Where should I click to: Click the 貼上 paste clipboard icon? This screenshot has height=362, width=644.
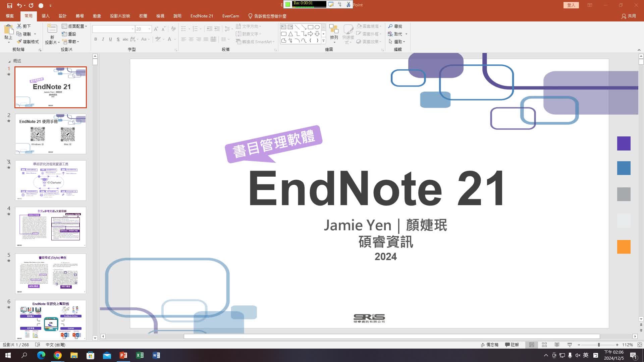click(8, 30)
